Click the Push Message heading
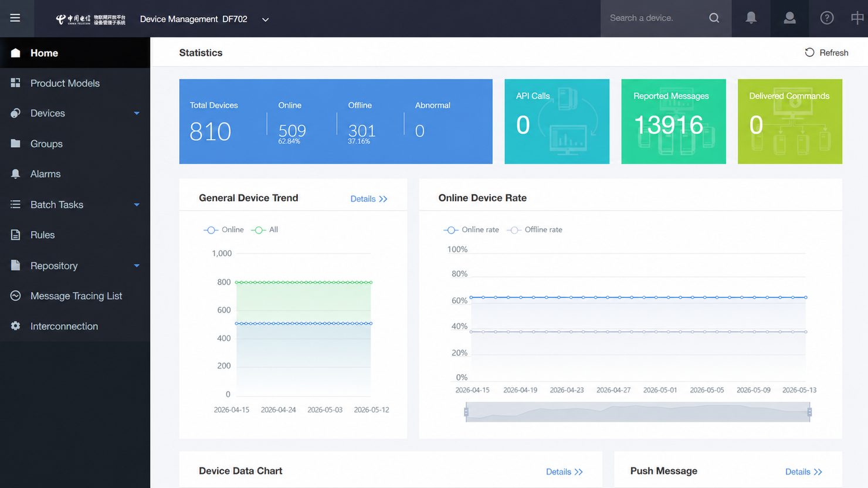 [664, 471]
